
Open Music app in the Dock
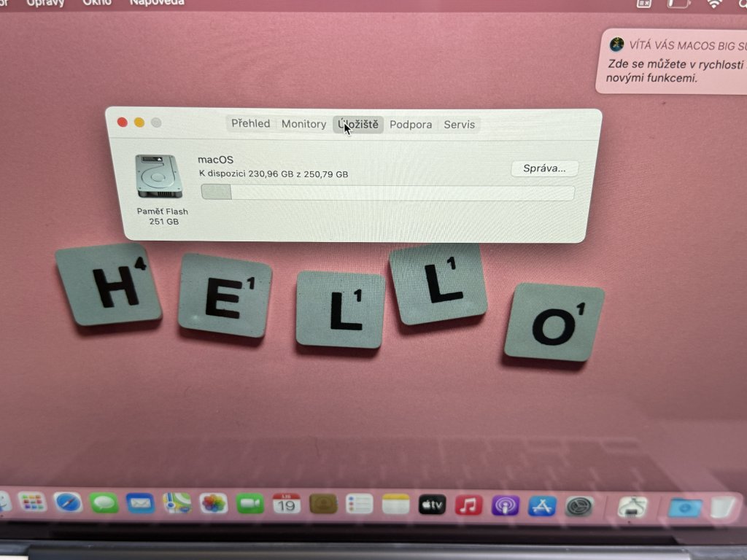pyautogui.click(x=469, y=505)
